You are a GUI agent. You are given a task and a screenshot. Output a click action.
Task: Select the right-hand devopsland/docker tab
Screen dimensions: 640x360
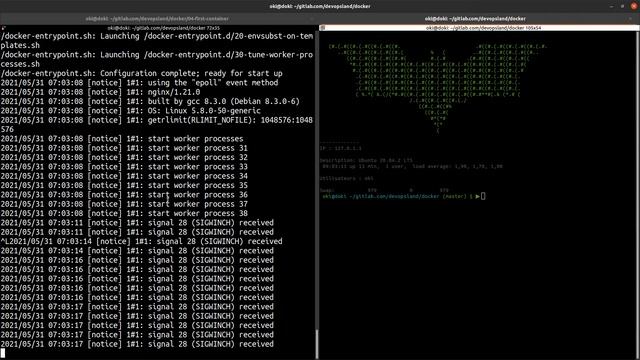pos(475,19)
